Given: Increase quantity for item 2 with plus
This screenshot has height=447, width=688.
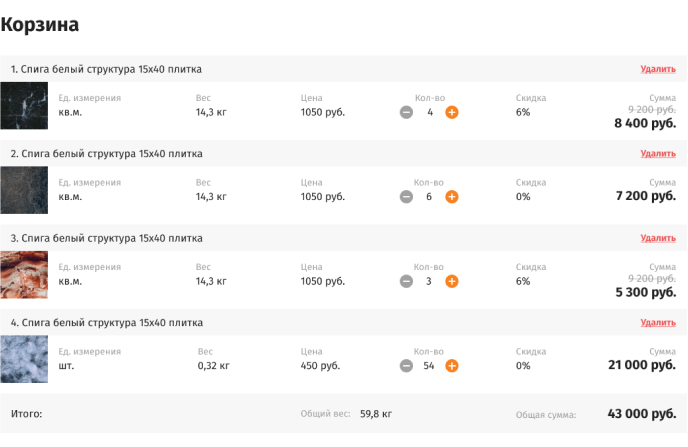Looking at the screenshot, I should 452,197.
